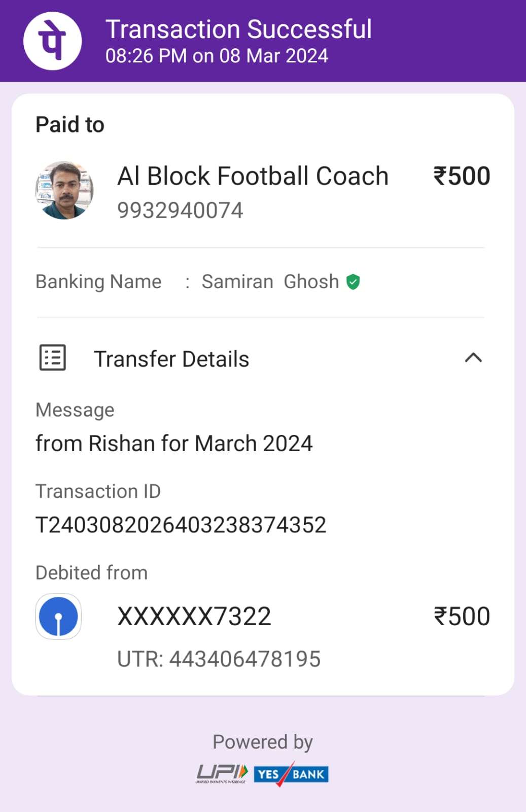Tap the PhonePe logo icon
526x812 pixels.
tap(53, 41)
